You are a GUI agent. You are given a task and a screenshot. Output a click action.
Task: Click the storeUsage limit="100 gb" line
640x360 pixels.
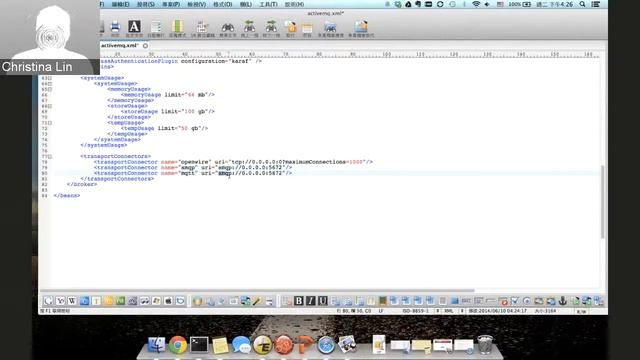click(x=167, y=111)
